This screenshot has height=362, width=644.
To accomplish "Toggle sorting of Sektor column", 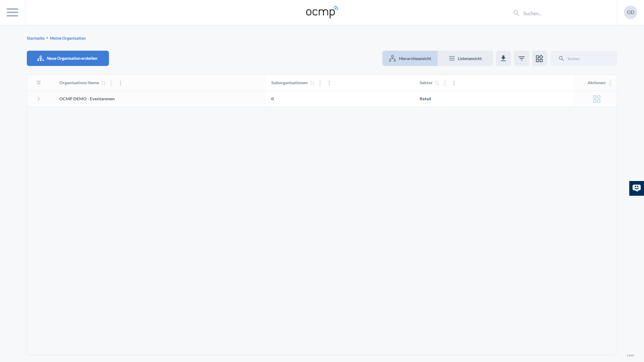I will (x=437, y=83).
